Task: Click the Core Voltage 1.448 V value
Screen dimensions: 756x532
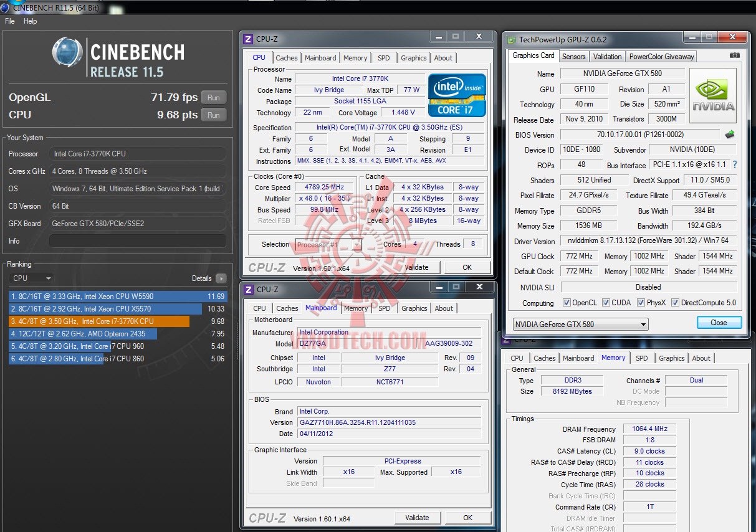Action: coord(403,113)
